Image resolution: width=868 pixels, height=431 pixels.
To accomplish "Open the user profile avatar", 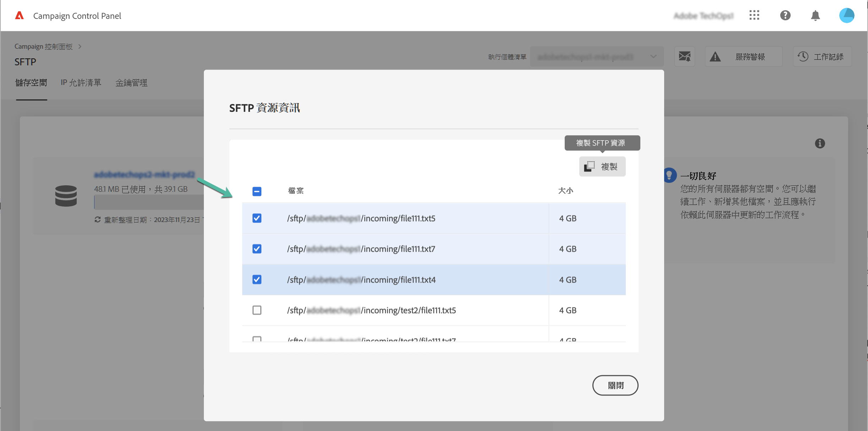I will click(x=846, y=15).
